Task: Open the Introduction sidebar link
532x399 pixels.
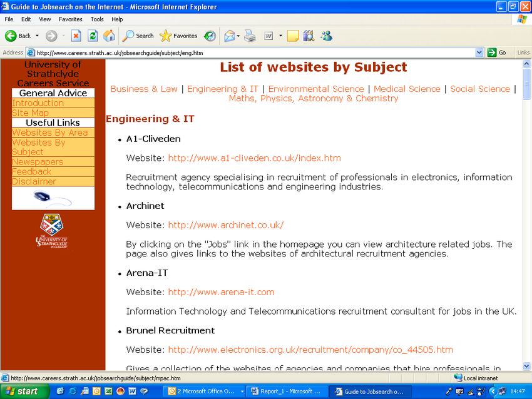Action: 38,103
